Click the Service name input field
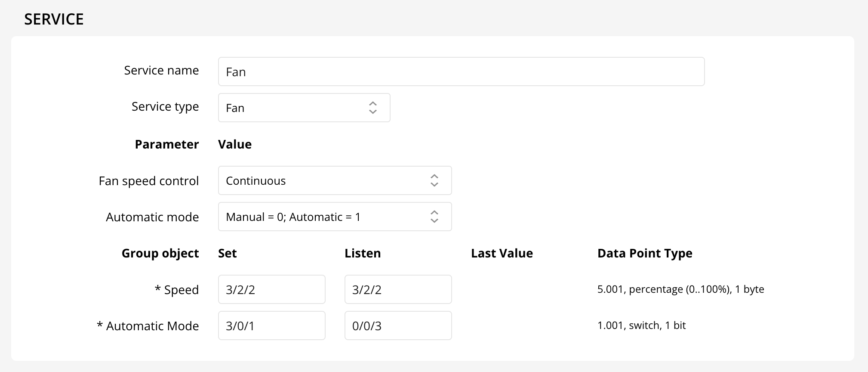The height and width of the screenshot is (372, 868). pyautogui.click(x=461, y=71)
